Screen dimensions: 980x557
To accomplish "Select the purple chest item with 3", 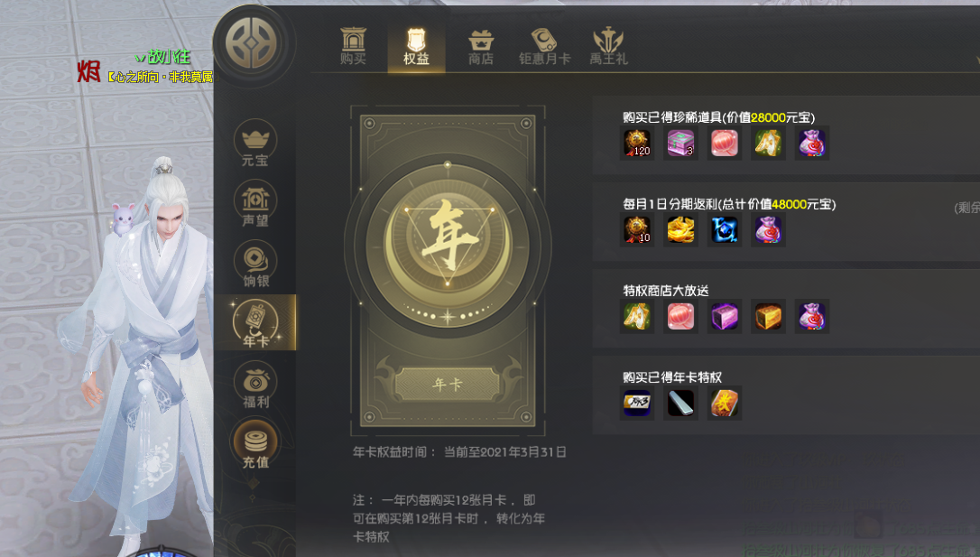I will tap(680, 144).
